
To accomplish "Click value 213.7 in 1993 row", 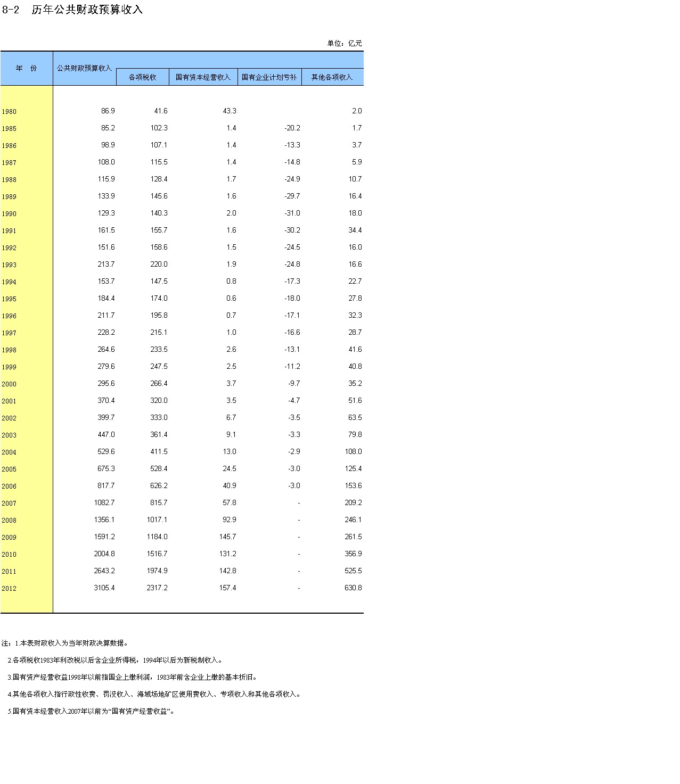I will [x=106, y=265].
